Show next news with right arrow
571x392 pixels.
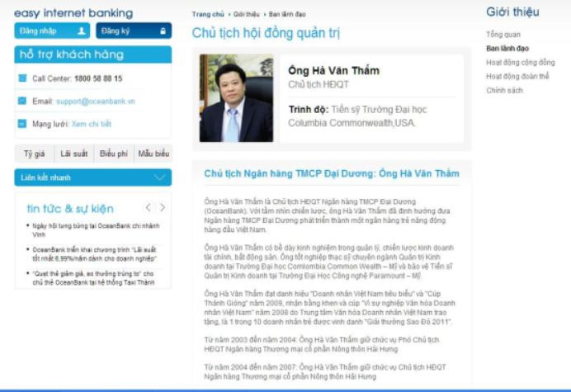click(x=163, y=208)
